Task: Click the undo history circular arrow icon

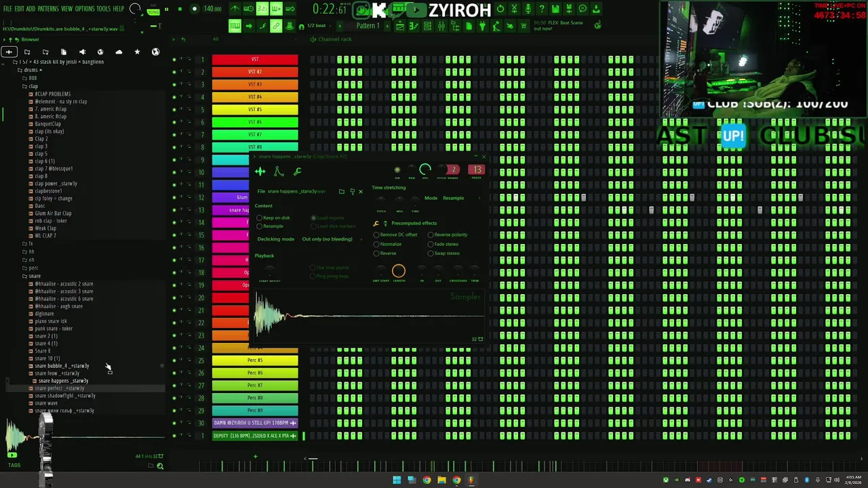Action: pos(500,9)
